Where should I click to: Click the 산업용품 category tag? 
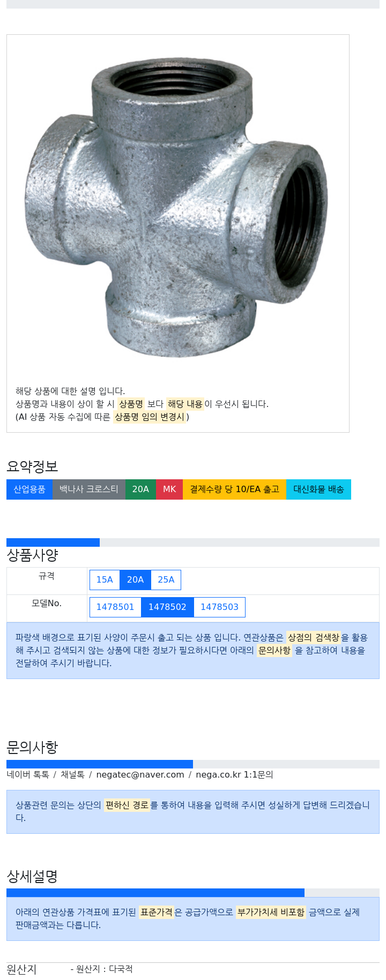pyautogui.click(x=29, y=489)
